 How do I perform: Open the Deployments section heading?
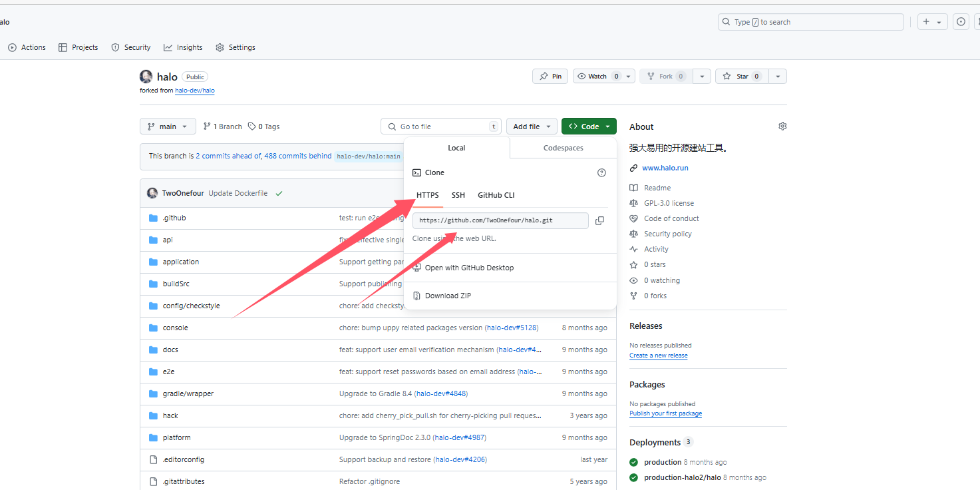[x=655, y=442]
